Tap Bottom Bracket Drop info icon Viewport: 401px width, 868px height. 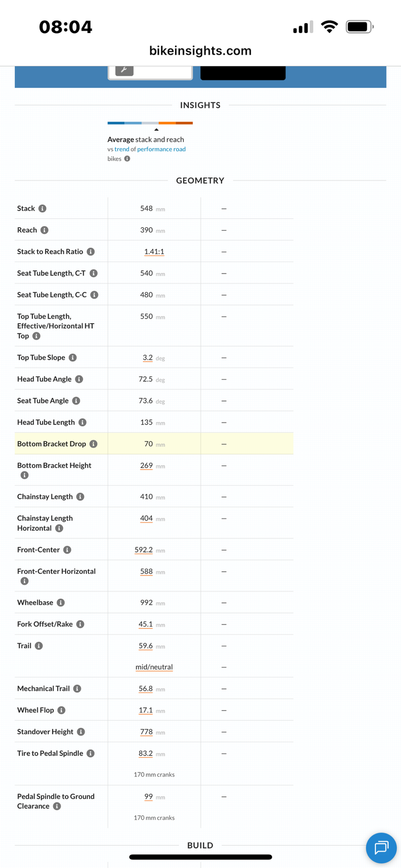[93, 444]
